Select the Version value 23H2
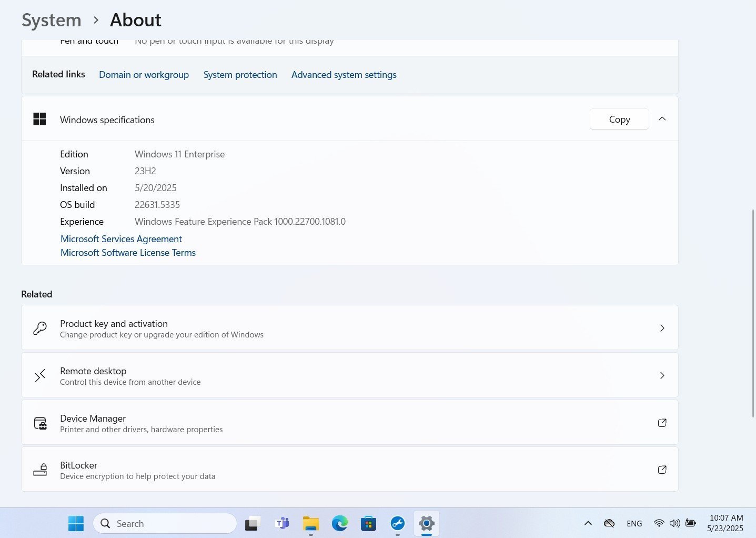The height and width of the screenshot is (538, 756). tap(145, 171)
